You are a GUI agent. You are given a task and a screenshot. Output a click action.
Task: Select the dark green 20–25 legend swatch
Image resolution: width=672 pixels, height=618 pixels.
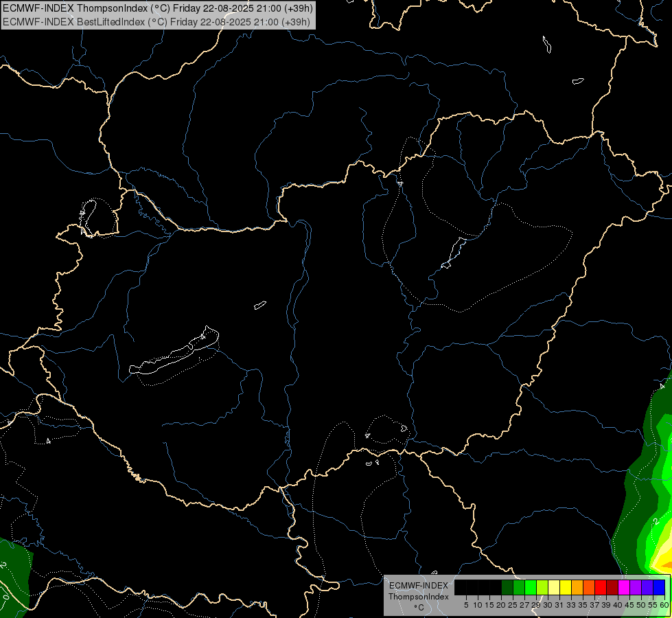(x=507, y=587)
